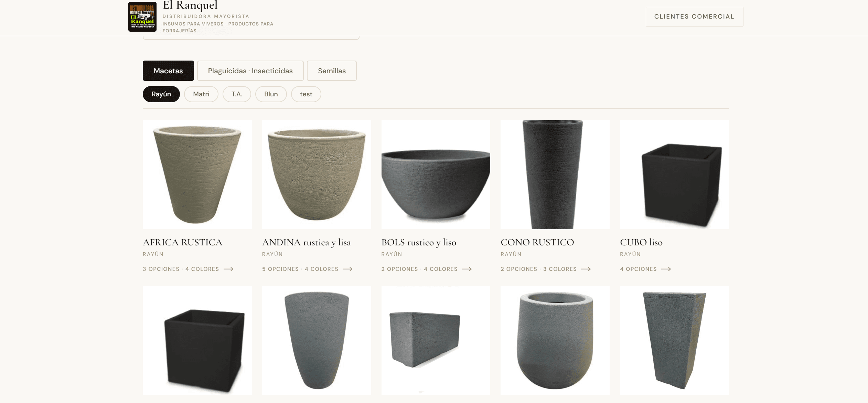This screenshot has width=868, height=403.
Task: Open the black cube pot thumbnail in second row
Action: (x=197, y=340)
